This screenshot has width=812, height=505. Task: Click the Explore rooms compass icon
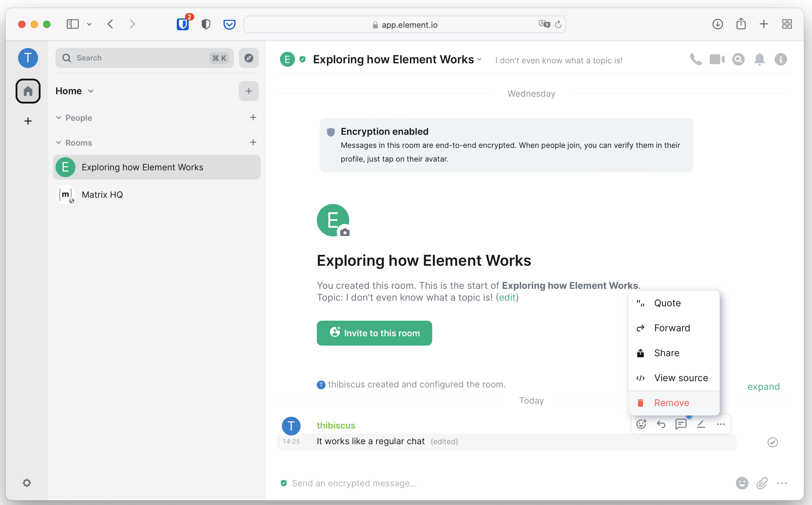click(x=249, y=58)
